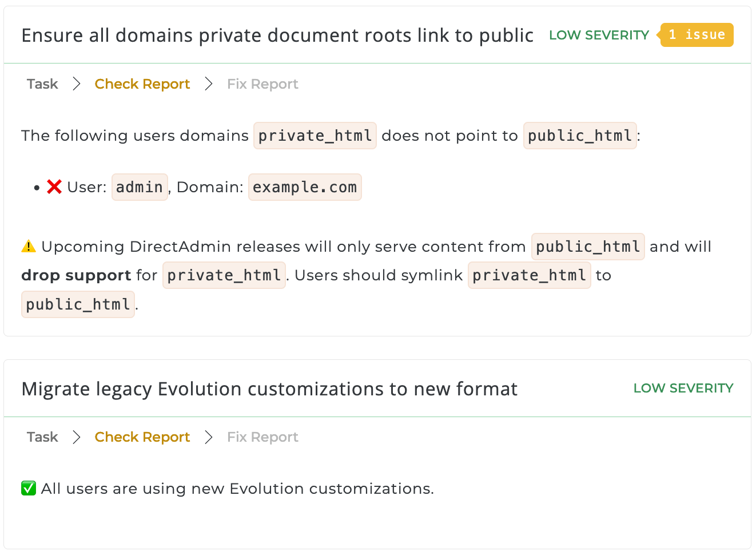This screenshot has width=756, height=555.
Task: Select Check Report tab in the Evolution card
Action: click(x=142, y=437)
